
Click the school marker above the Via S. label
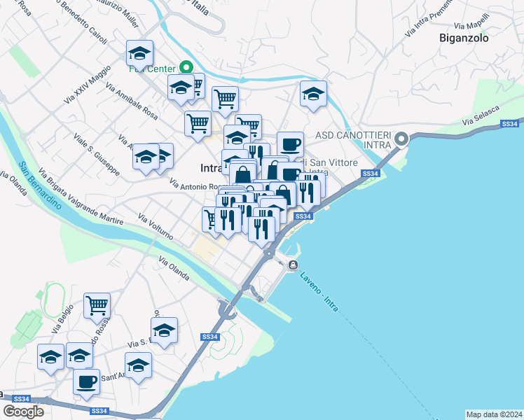tap(164, 332)
